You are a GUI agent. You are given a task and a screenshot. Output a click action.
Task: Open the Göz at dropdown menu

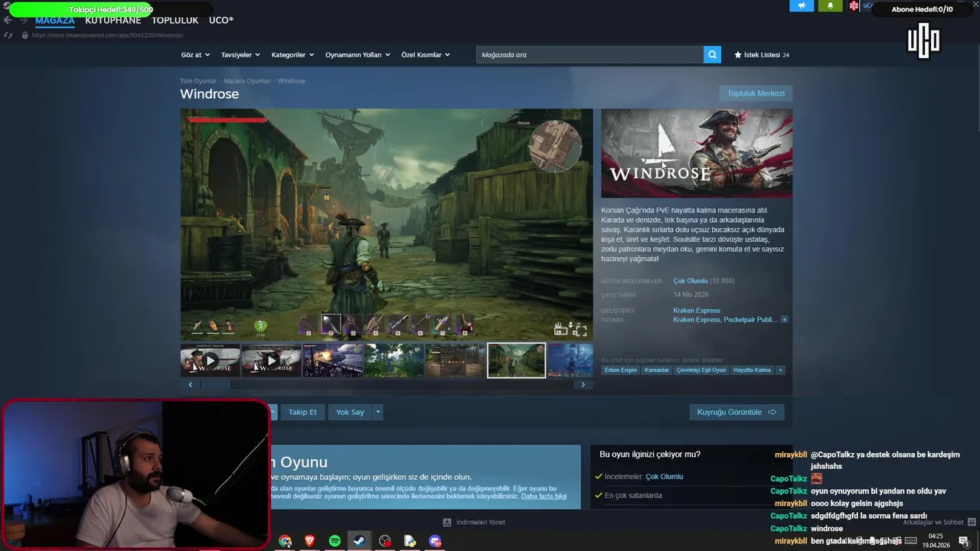point(195,55)
